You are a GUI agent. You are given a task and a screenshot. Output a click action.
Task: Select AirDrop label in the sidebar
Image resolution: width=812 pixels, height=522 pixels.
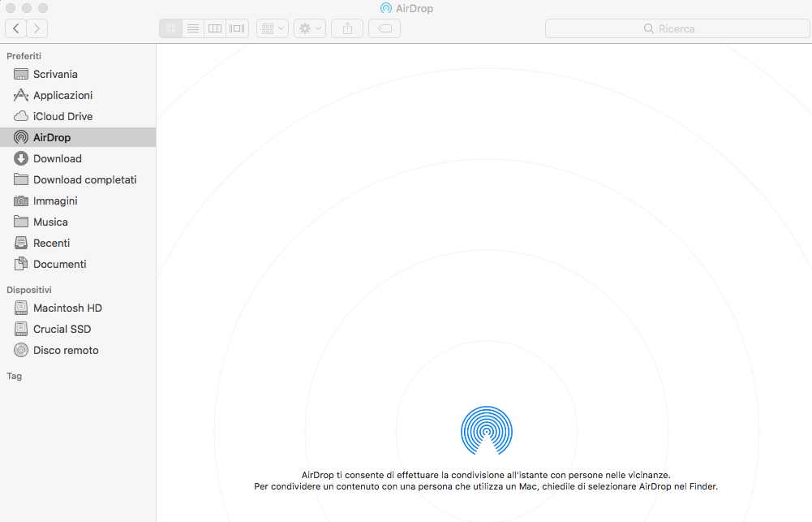52,138
